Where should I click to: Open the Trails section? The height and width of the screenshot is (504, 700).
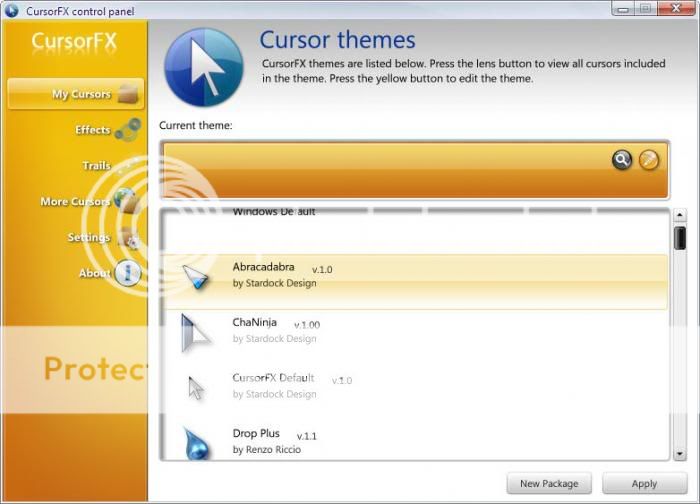[x=97, y=166]
